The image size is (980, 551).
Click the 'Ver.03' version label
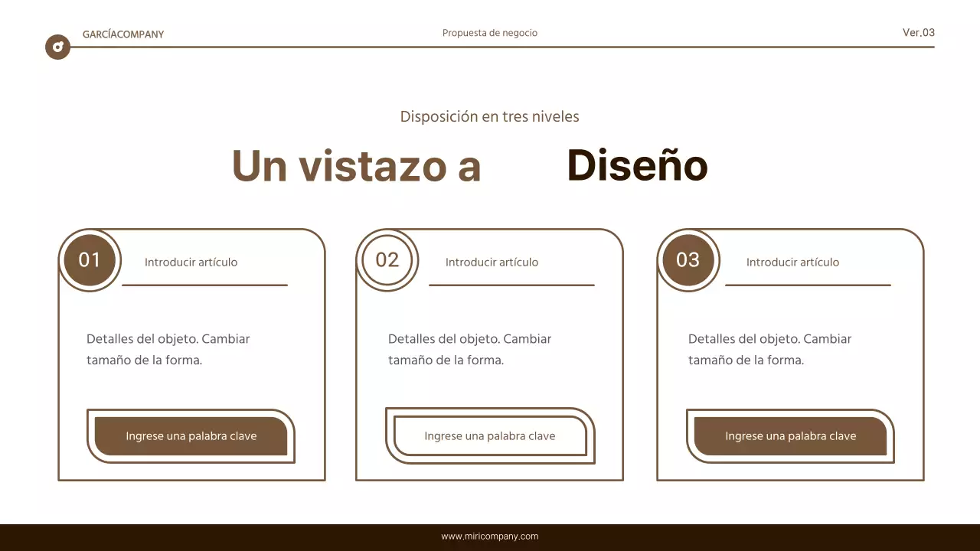(919, 33)
